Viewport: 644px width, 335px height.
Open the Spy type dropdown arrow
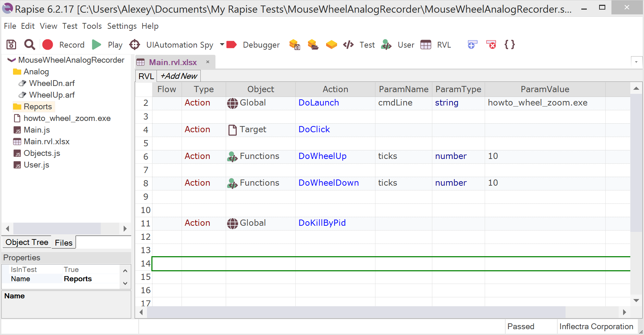tap(222, 45)
